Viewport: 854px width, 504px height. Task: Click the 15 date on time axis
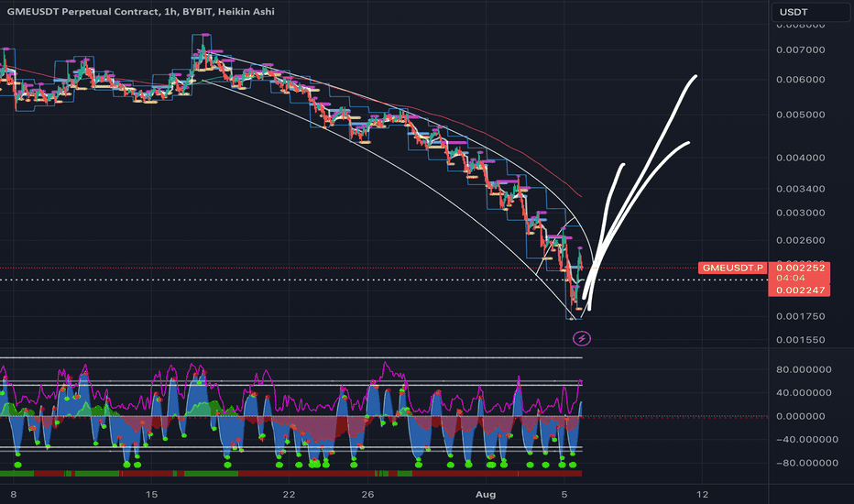click(151, 494)
